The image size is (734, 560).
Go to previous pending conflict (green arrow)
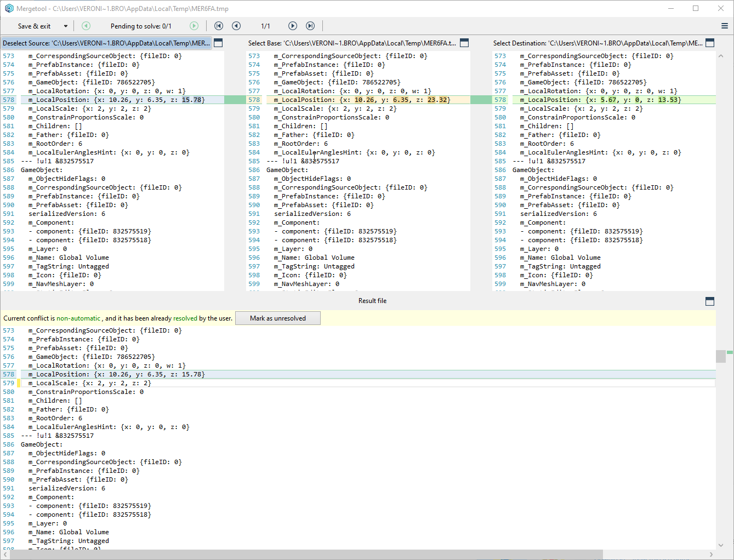click(86, 26)
